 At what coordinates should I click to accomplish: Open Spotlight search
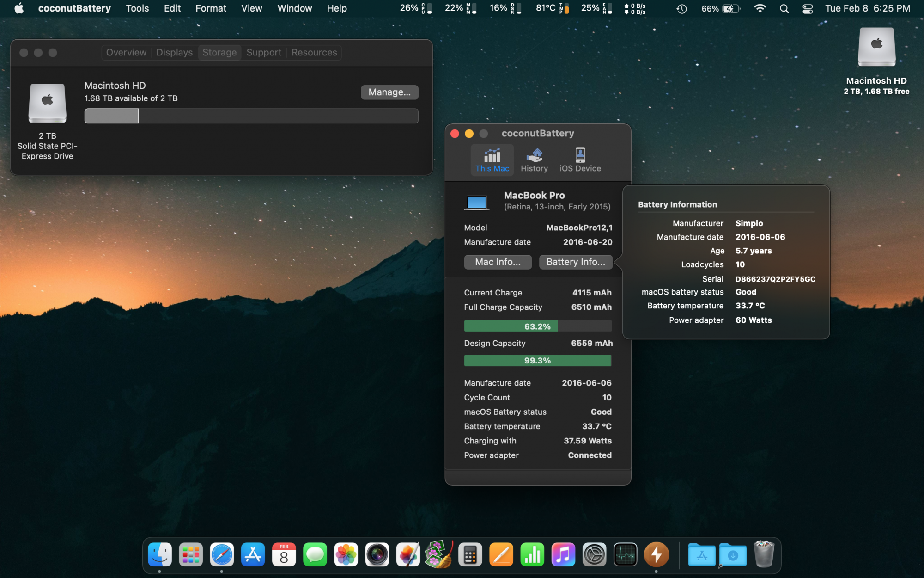[784, 8]
